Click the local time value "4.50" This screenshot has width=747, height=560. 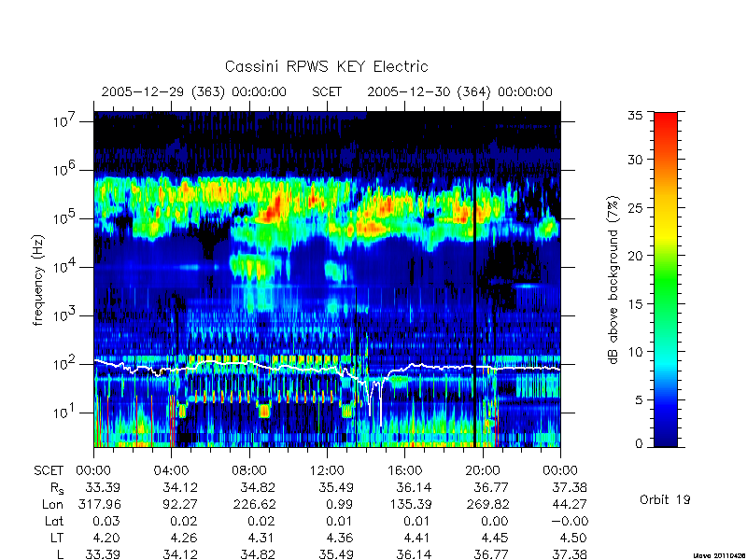pos(573,539)
